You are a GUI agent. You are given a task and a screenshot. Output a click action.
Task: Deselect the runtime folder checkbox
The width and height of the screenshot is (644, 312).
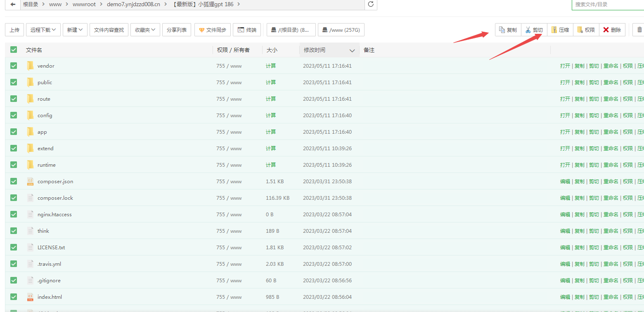tap(14, 165)
